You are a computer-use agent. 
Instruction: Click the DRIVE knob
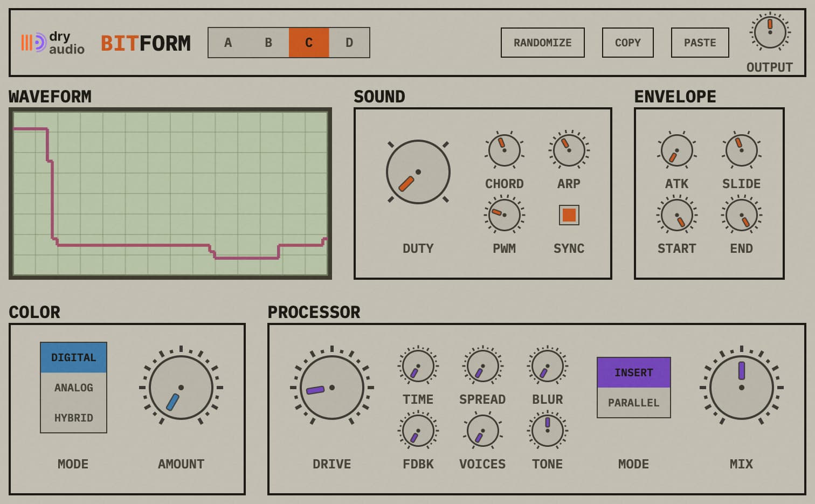332,388
